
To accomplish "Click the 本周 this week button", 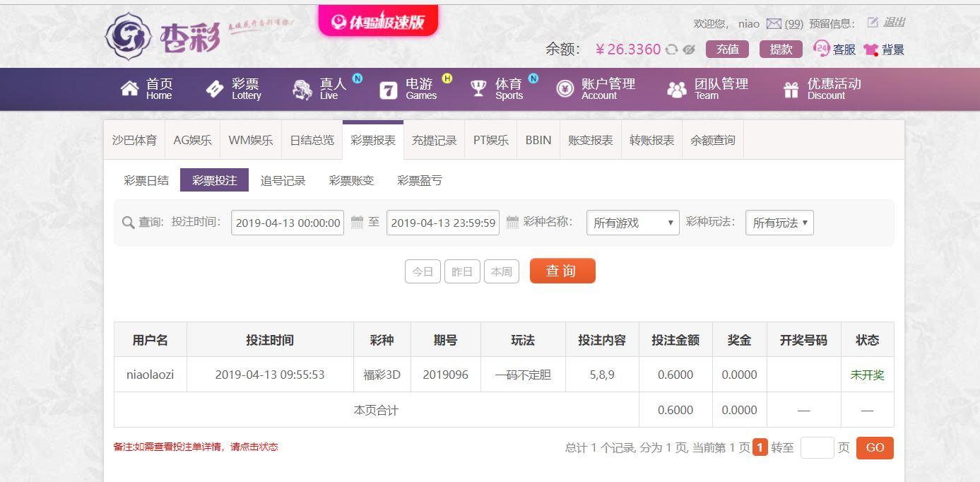I will click(502, 271).
